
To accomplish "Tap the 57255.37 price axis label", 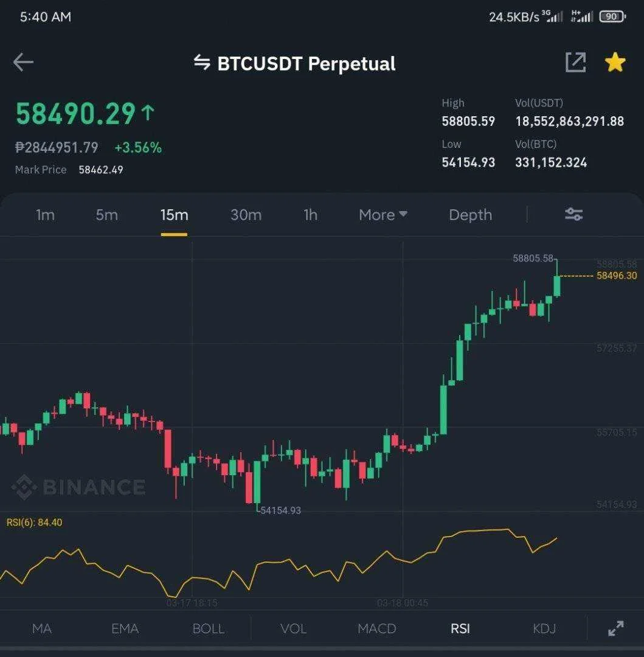I will click(x=617, y=348).
